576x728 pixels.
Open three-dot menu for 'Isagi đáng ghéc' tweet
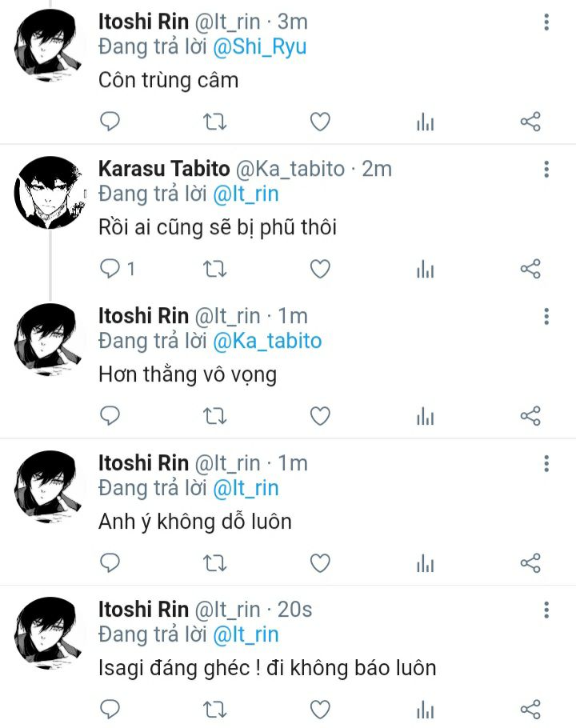point(546,610)
